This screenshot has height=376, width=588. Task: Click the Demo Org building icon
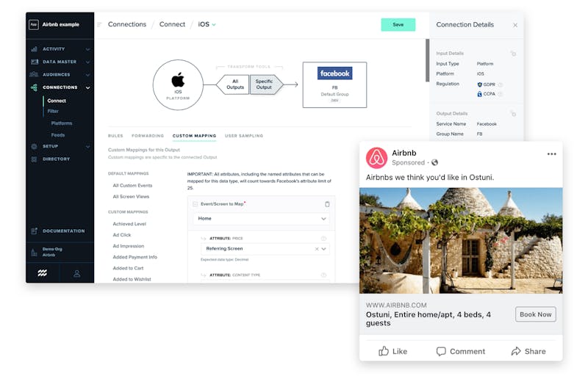pyautogui.click(x=34, y=253)
